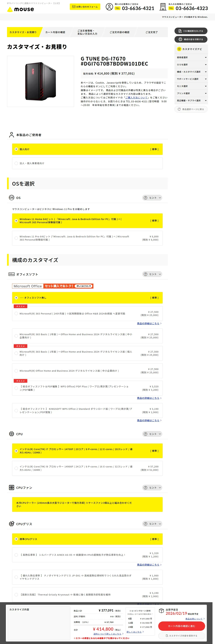215x644 pixels.
Task: Select the Core i9 14900F processor
Action: pyautogui.click(x=87, y=468)
